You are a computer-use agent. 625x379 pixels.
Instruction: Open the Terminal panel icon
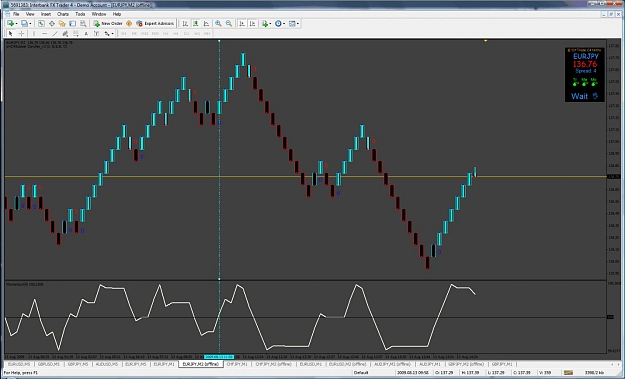coord(73,24)
